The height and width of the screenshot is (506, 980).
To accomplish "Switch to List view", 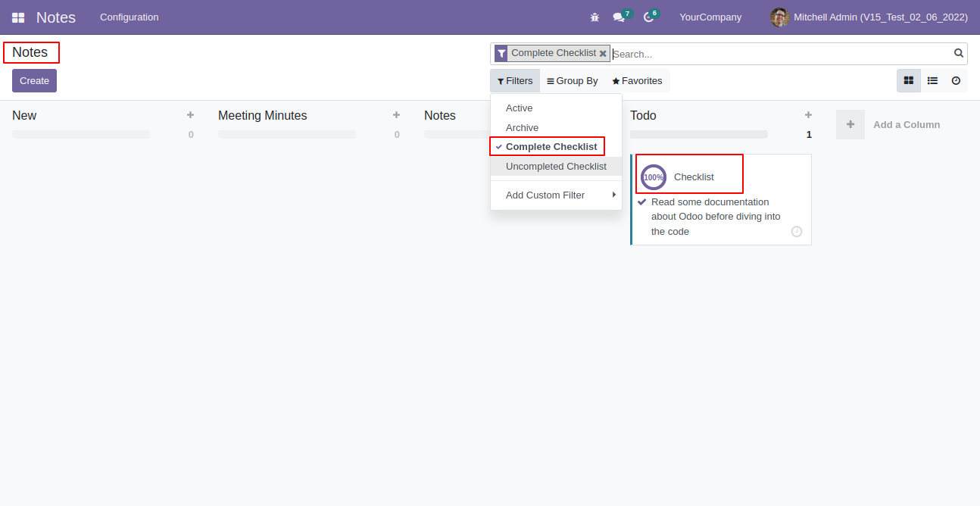I will (x=932, y=81).
